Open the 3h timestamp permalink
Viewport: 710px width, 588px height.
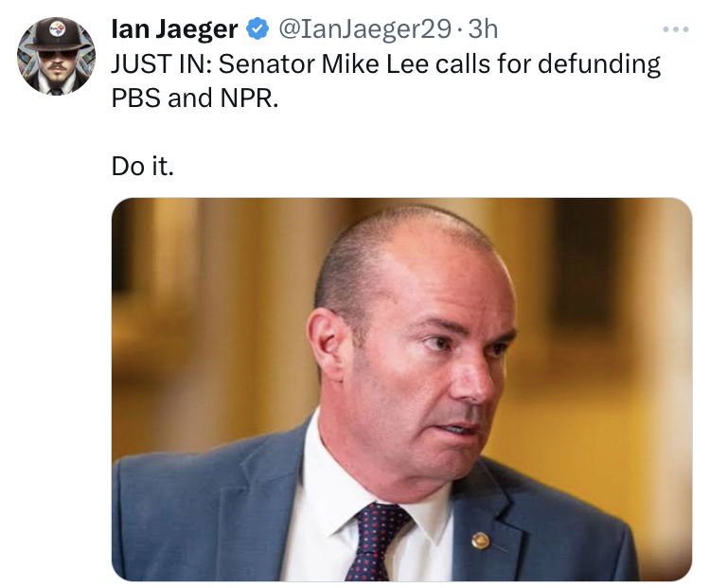point(483,29)
